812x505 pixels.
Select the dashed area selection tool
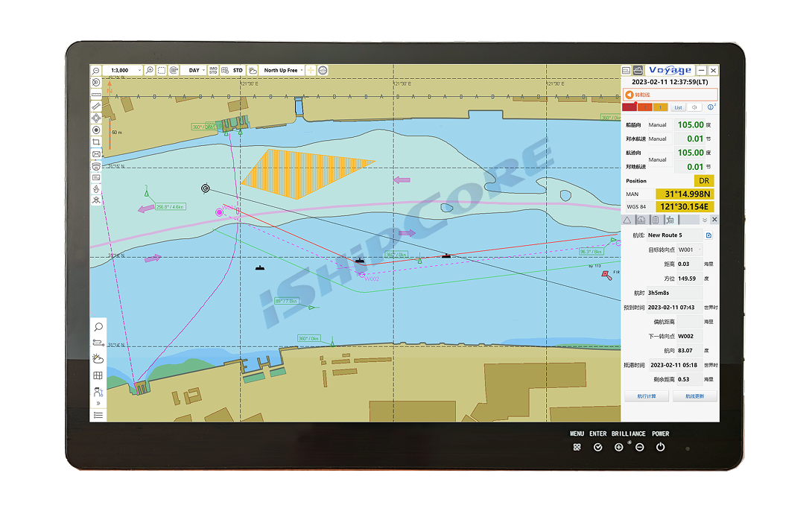pyautogui.click(x=162, y=70)
